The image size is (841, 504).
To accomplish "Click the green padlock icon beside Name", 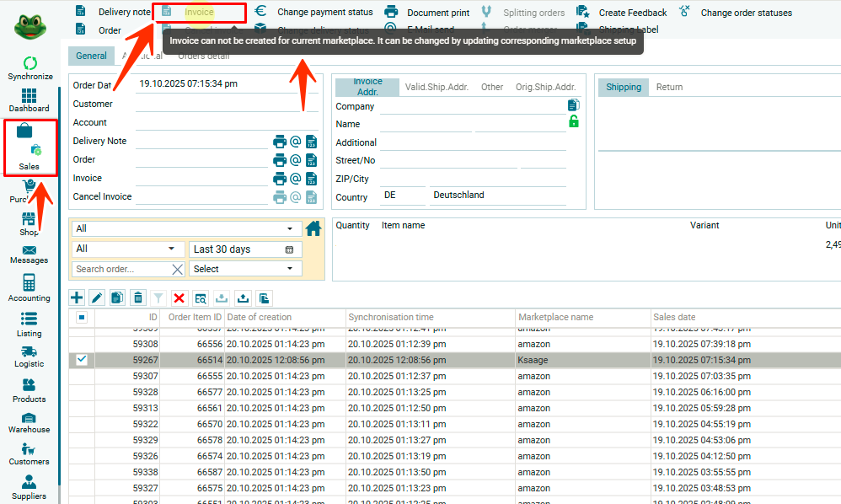I will pos(574,121).
